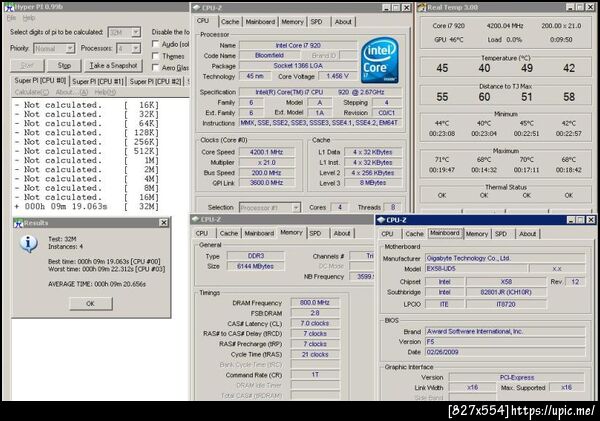600x421 pixels.
Task: Click the Not calculated 16K line
Action: point(86,105)
